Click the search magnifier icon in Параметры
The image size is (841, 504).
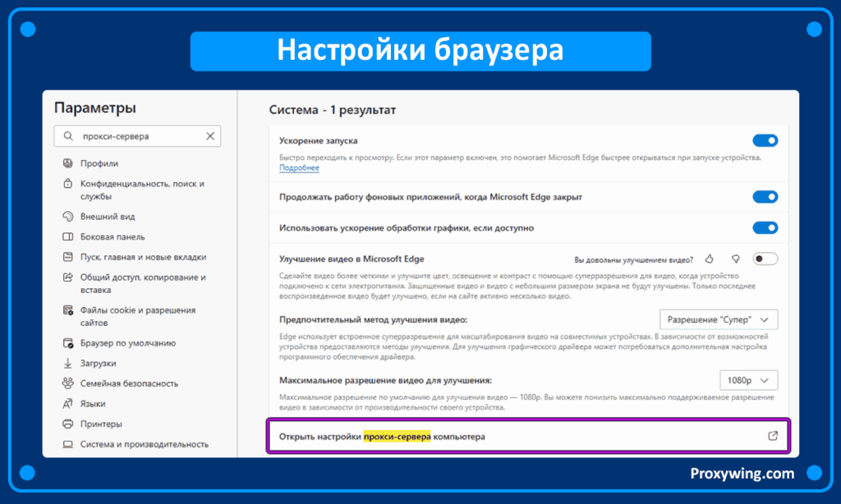[68, 136]
